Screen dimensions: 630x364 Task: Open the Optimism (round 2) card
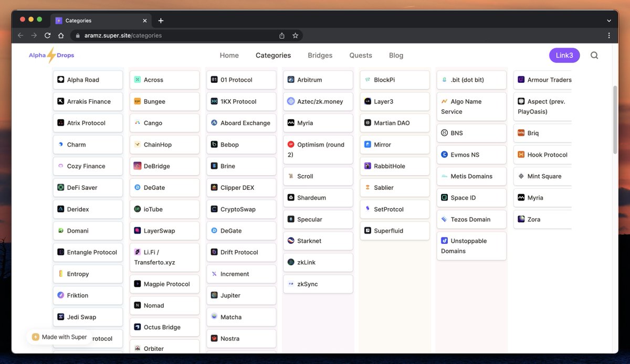pyautogui.click(x=318, y=149)
